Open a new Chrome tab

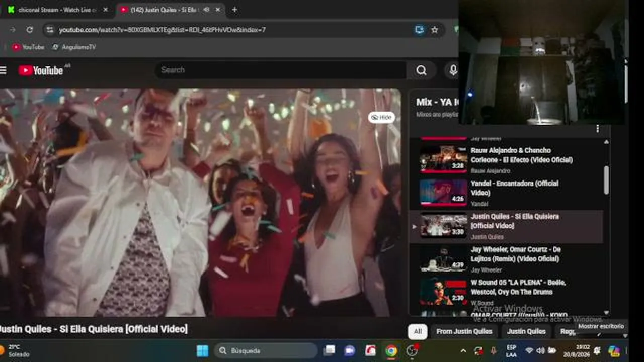(234, 10)
